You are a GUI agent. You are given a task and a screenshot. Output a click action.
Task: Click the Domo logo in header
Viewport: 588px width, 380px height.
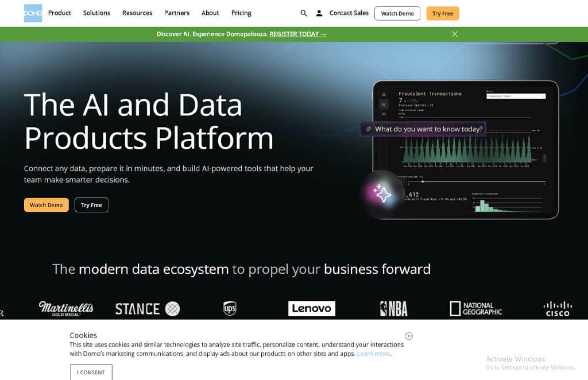33,13
